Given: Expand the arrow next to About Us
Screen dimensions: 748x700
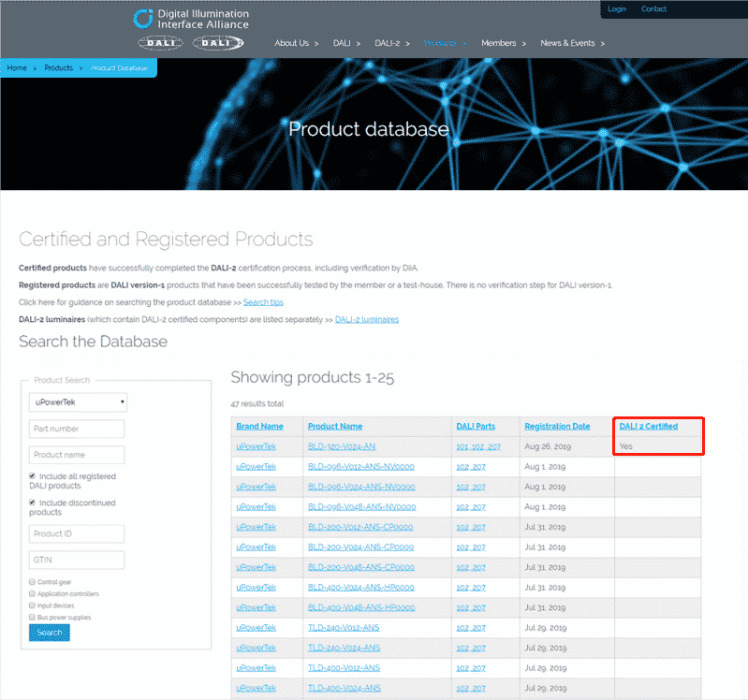Looking at the screenshot, I should click(316, 43).
